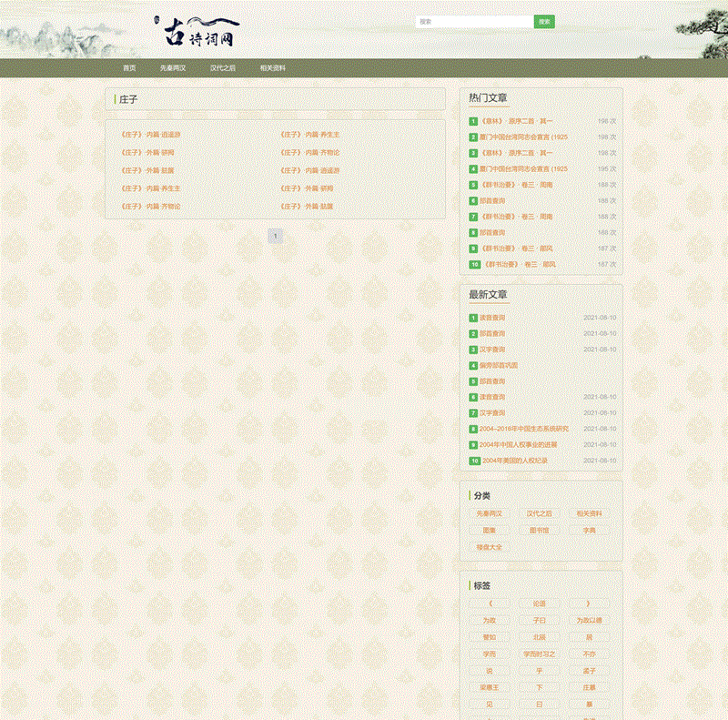Click the 孟子 tag
Screen dimensions: 728x720
pos(589,671)
